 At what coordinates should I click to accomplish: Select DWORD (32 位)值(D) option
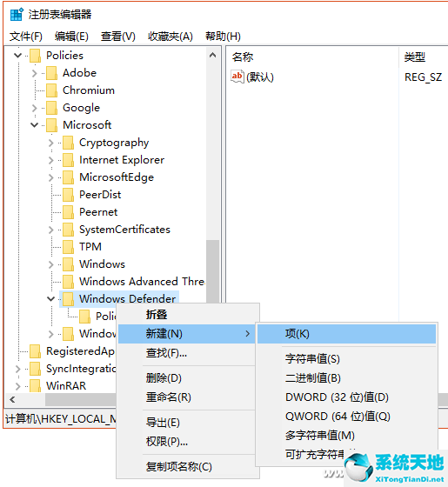point(337,397)
